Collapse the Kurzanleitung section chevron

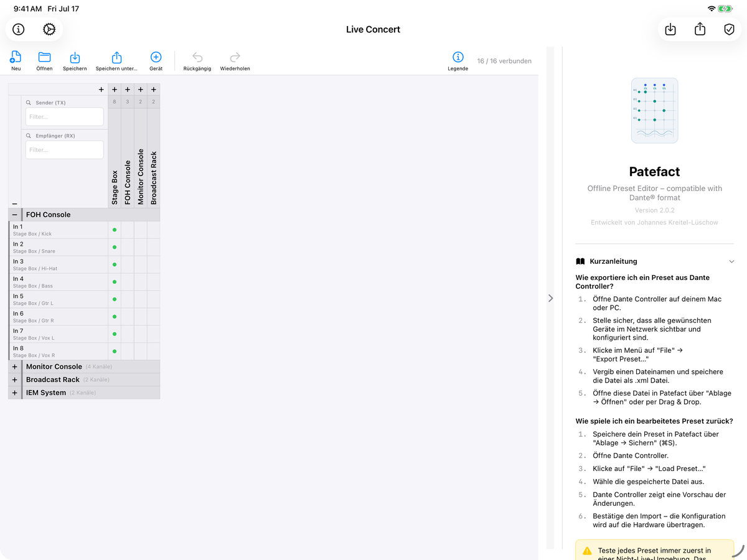pyautogui.click(x=731, y=262)
